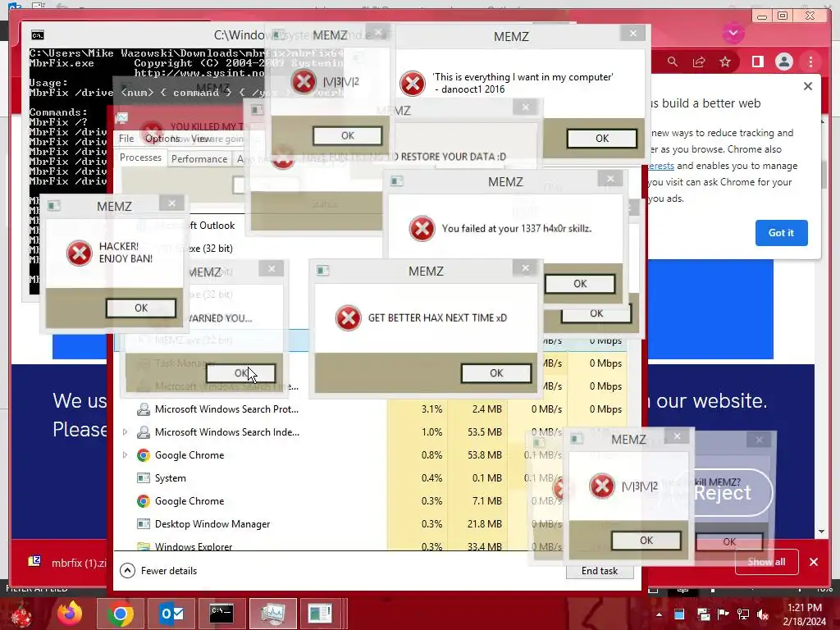
Task: Switch to the Processes tab
Action: tap(140, 157)
